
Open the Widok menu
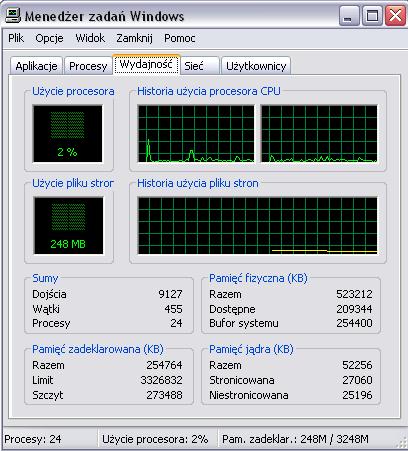90,38
